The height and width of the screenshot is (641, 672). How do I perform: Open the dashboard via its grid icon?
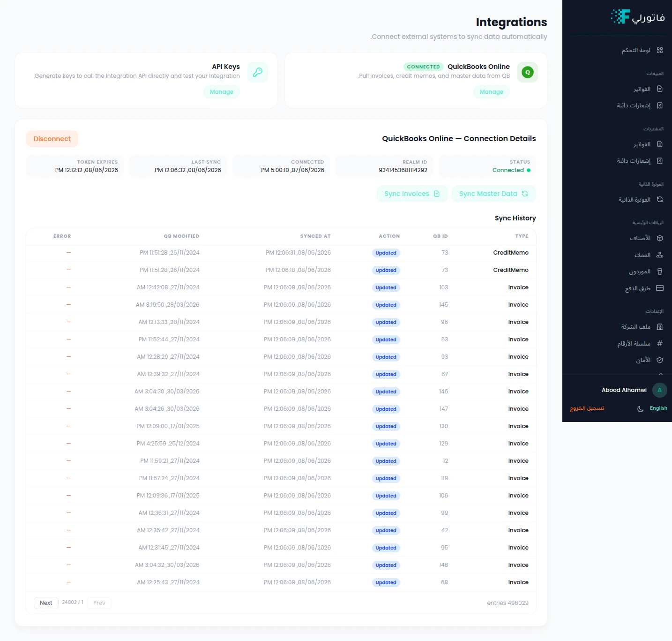coord(660,50)
